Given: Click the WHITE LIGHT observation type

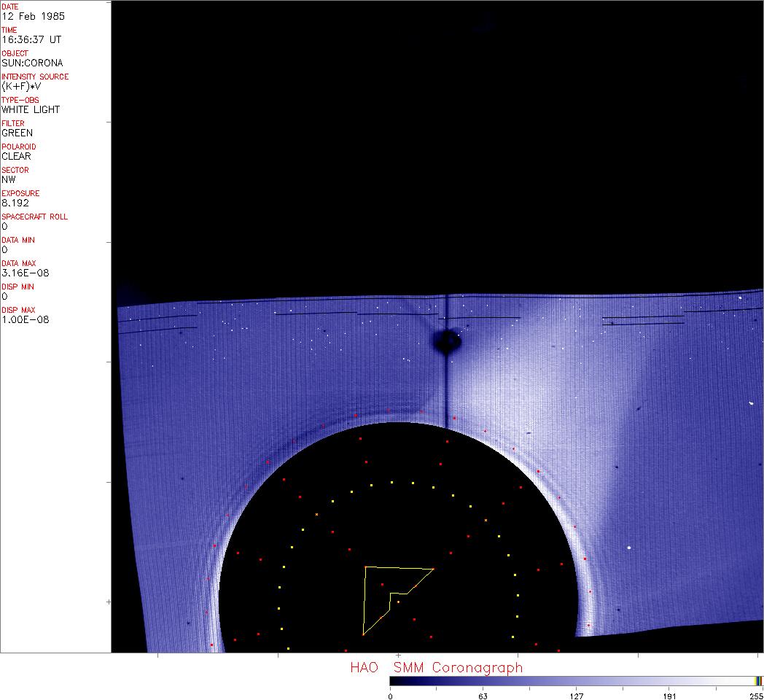Looking at the screenshot, I should pos(31,109).
